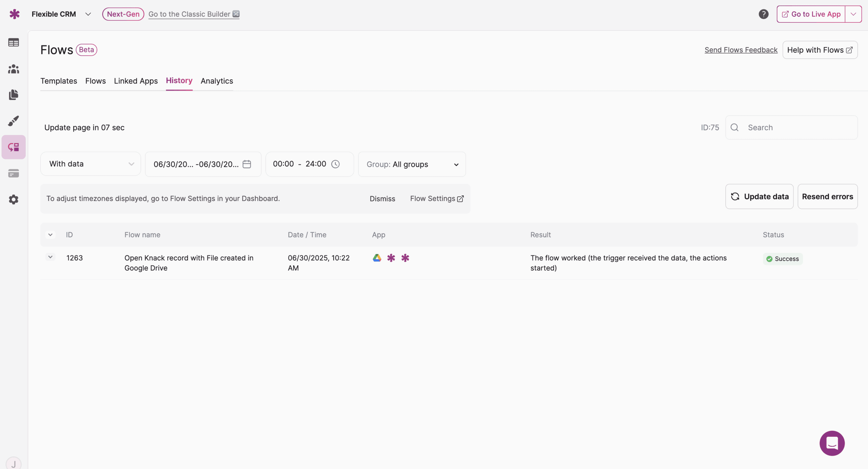Click the Update data button

759,197
